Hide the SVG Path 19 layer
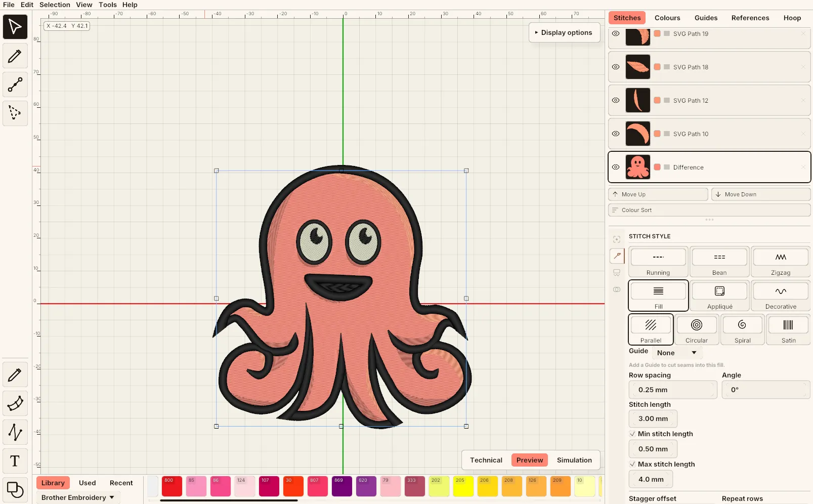This screenshot has height=504, width=813. pyautogui.click(x=616, y=33)
